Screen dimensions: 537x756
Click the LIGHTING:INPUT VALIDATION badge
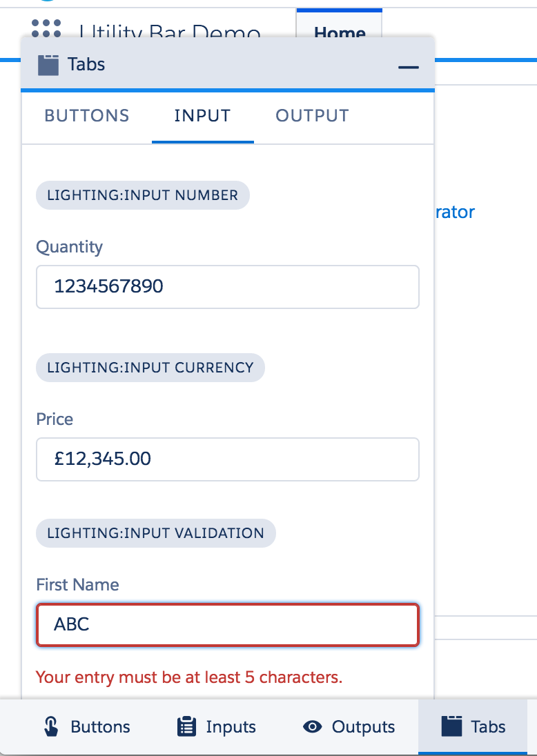tap(155, 533)
